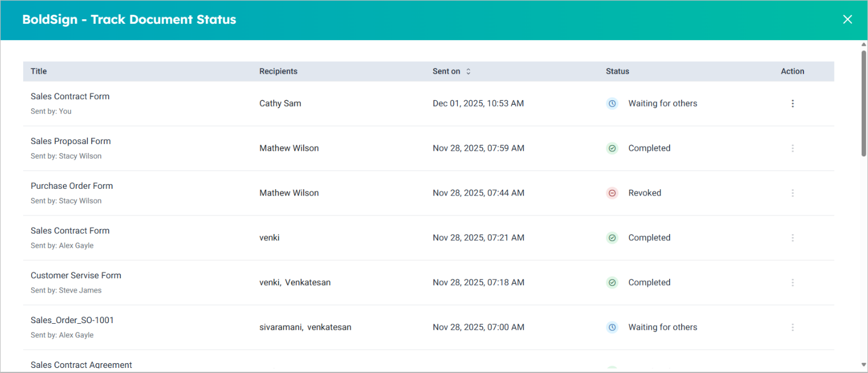
Task: Click the Action column header
Action: click(793, 71)
